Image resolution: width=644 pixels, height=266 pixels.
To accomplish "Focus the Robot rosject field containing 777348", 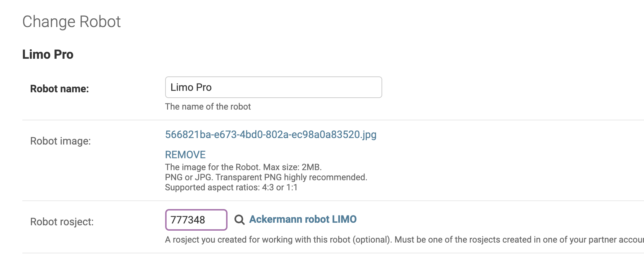I will 196,220.
